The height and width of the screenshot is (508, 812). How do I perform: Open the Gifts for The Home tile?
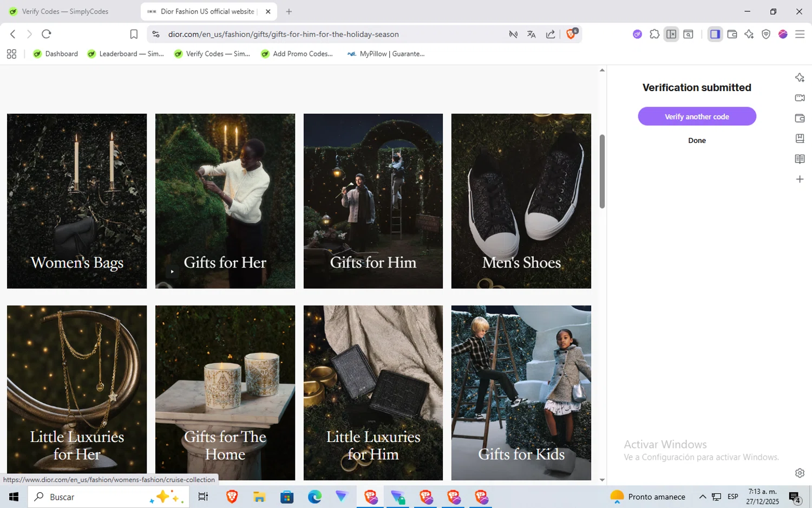(x=225, y=393)
